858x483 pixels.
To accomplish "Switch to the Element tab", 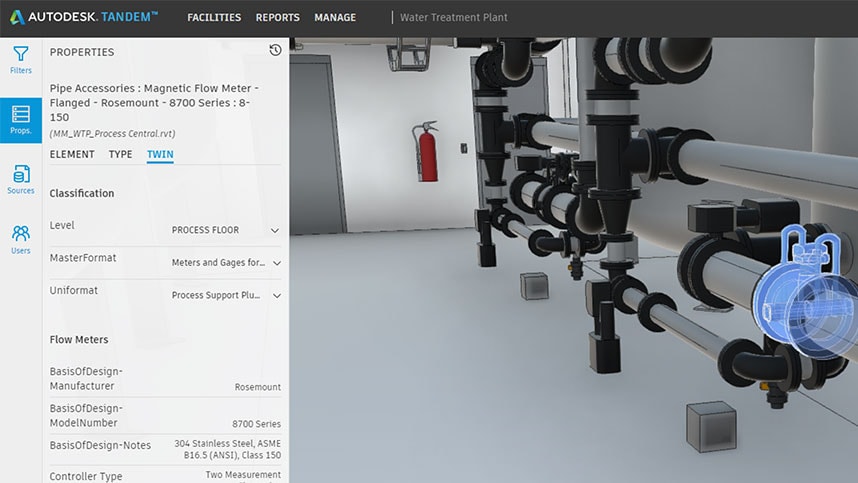I will [72, 154].
